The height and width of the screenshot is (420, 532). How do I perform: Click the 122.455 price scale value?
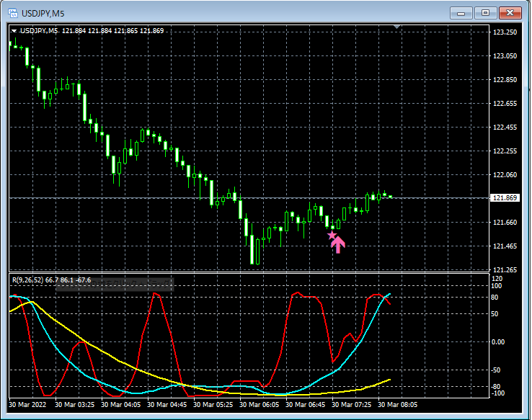(x=505, y=128)
